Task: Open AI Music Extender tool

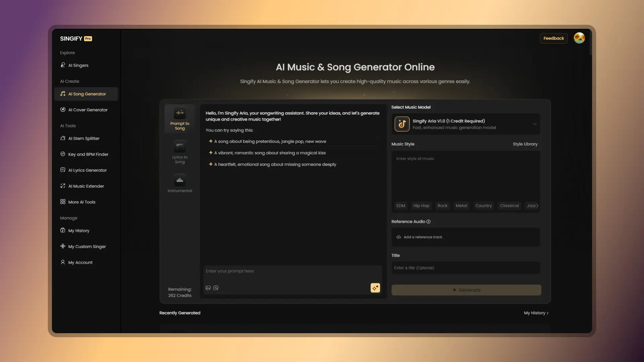Action: tap(86, 186)
